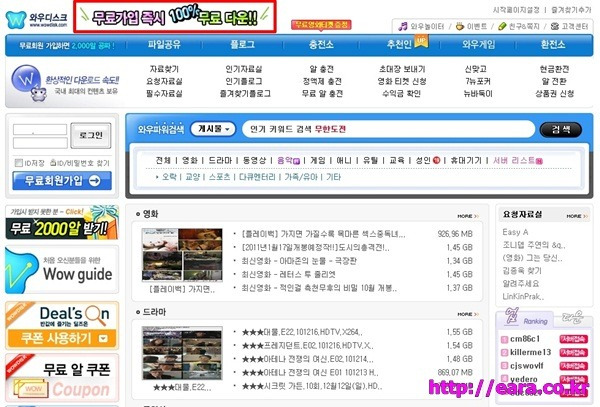Click the 즐겨찾기추가 link
Screen dimensions: 600x407
tap(571, 10)
